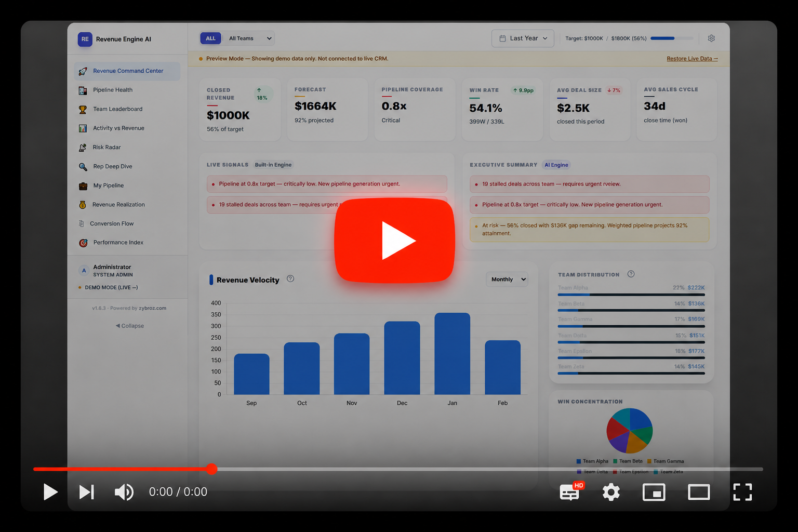Click the Activity vs Revenue chart icon
The height and width of the screenshot is (532, 798).
coord(83,128)
